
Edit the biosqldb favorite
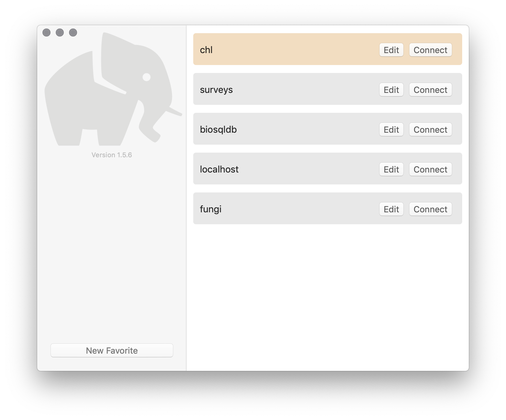pos(391,129)
